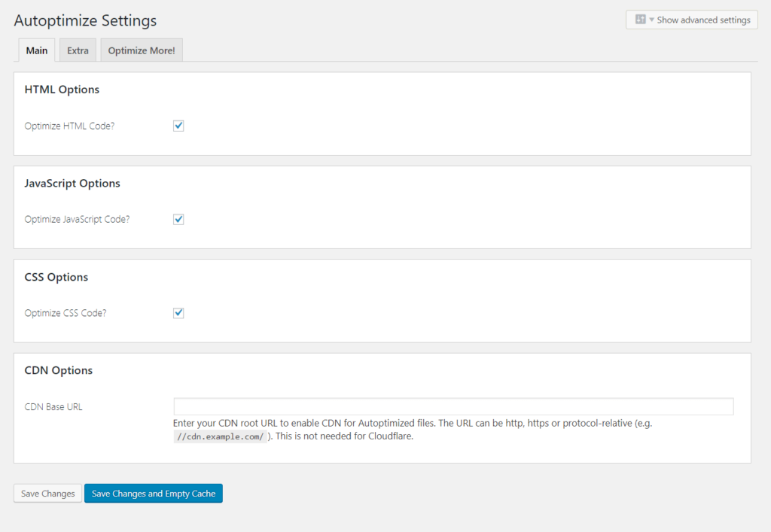
Task: Click the JavaScript Options heading
Action: tap(72, 184)
